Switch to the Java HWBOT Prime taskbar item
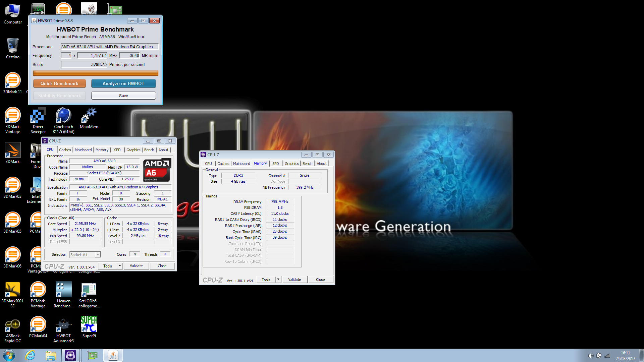 pos(113,355)
